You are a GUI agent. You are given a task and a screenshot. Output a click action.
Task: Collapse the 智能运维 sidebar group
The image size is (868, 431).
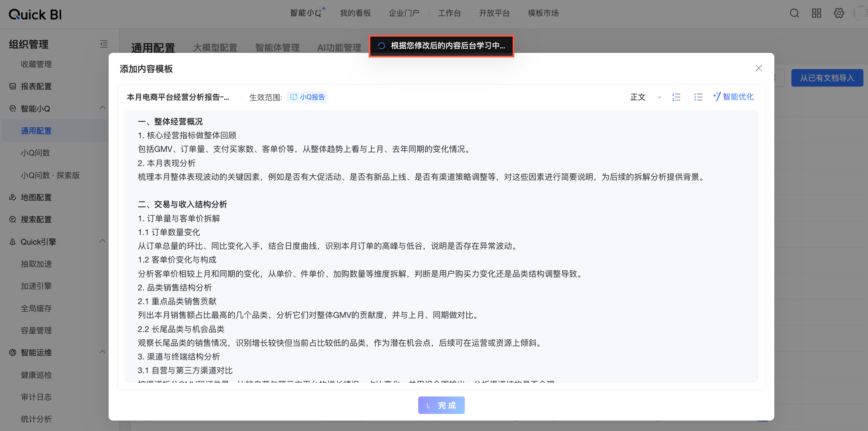tap(102, 352)
